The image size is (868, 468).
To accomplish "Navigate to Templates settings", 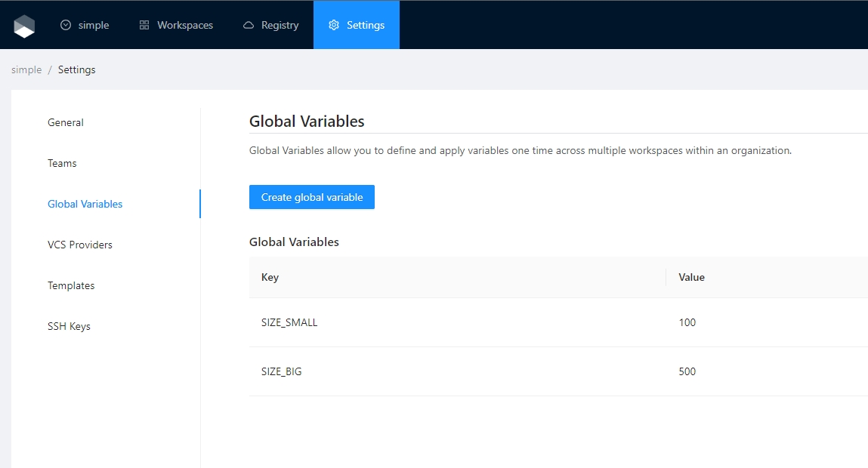I will click(x=71, y=285).
